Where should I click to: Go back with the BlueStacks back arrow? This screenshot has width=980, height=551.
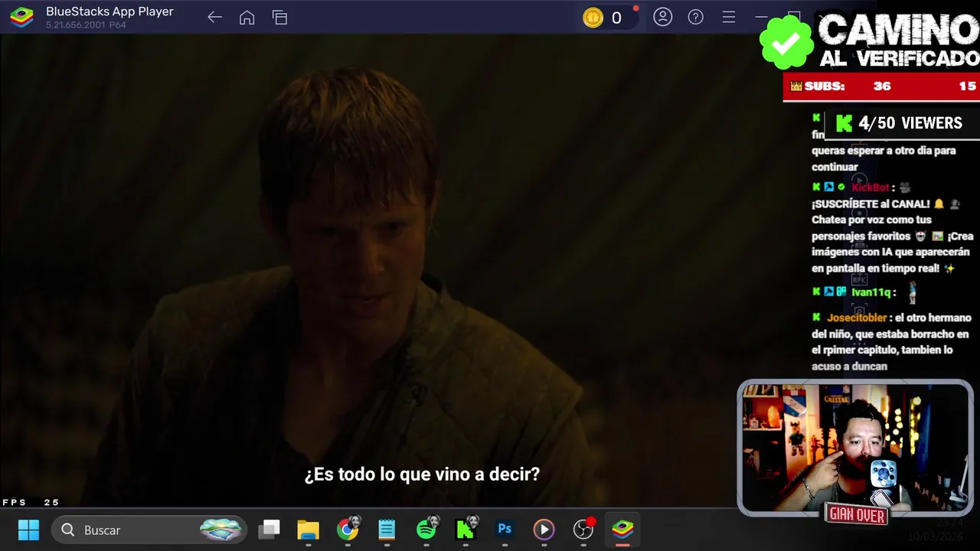[214, 18]
